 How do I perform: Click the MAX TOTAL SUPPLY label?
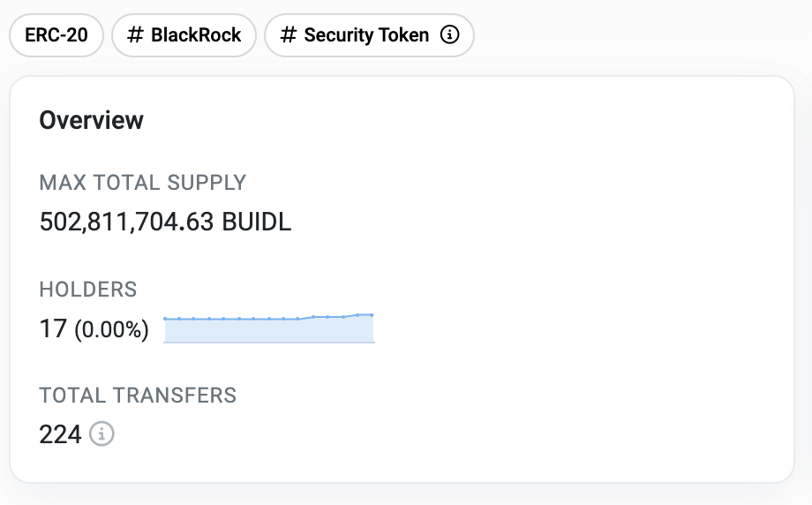(x=142, y=183)
